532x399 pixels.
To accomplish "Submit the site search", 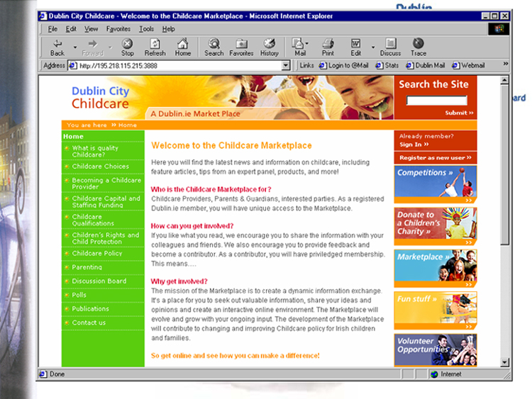I will point(459,113).
